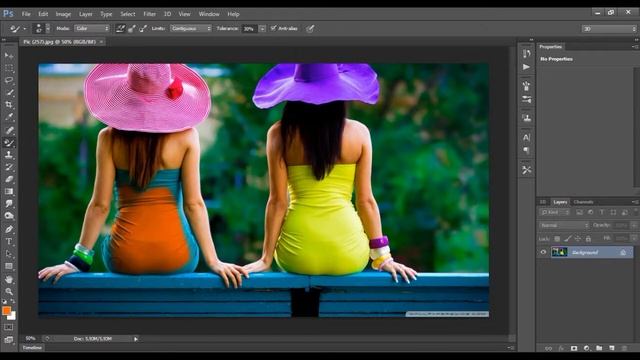
Task: Toggle Quick Mask mode
Action: click(9, 327)
